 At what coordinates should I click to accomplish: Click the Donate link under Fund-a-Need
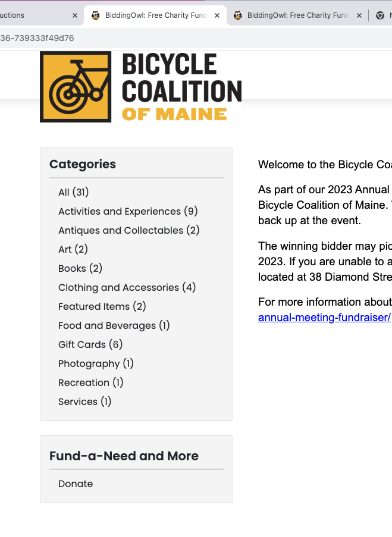pos(76,483)
